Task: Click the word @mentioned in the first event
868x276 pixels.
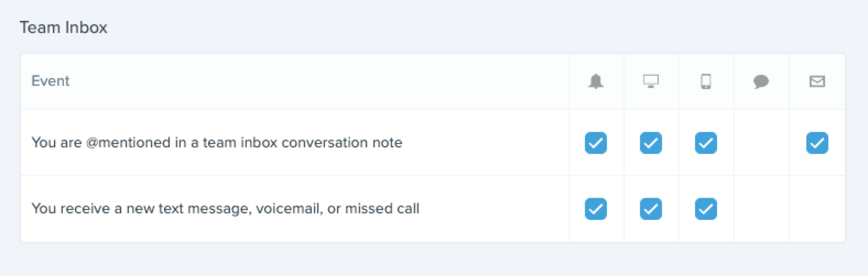Action: [x=128, y=142]
